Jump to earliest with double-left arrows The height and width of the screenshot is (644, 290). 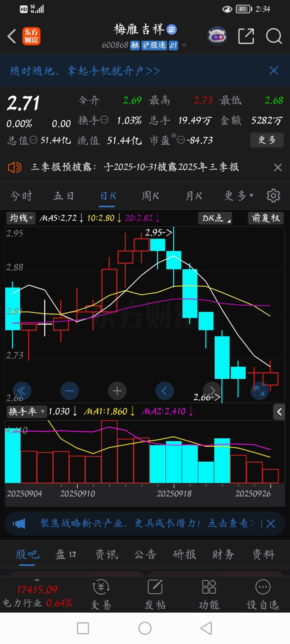[x=22, y=391]
